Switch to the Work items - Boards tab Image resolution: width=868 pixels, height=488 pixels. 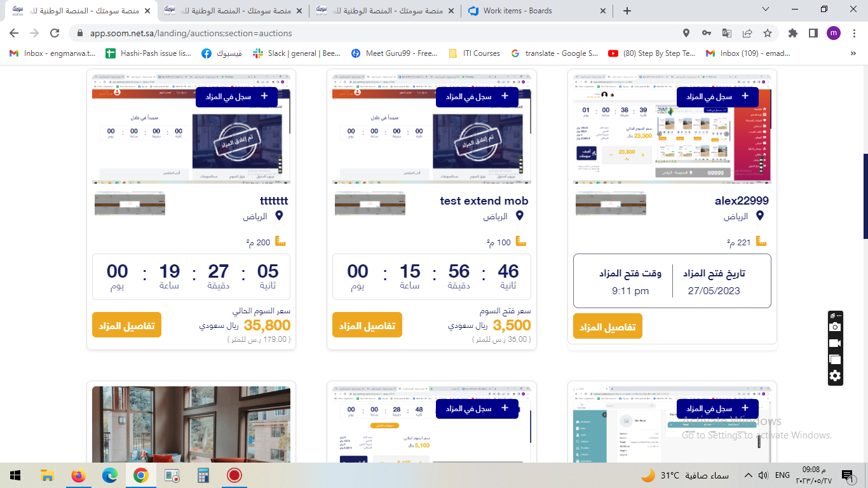click(x=517, y=11)
